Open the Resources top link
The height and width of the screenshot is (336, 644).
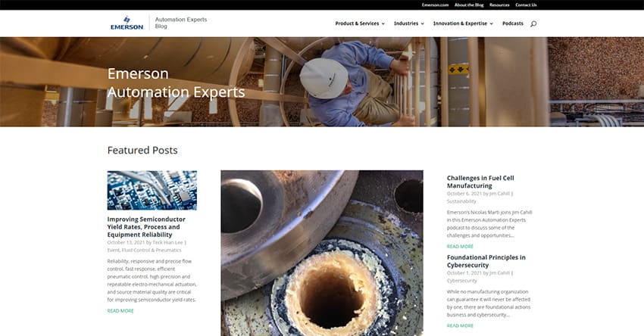tap(499, 5)
